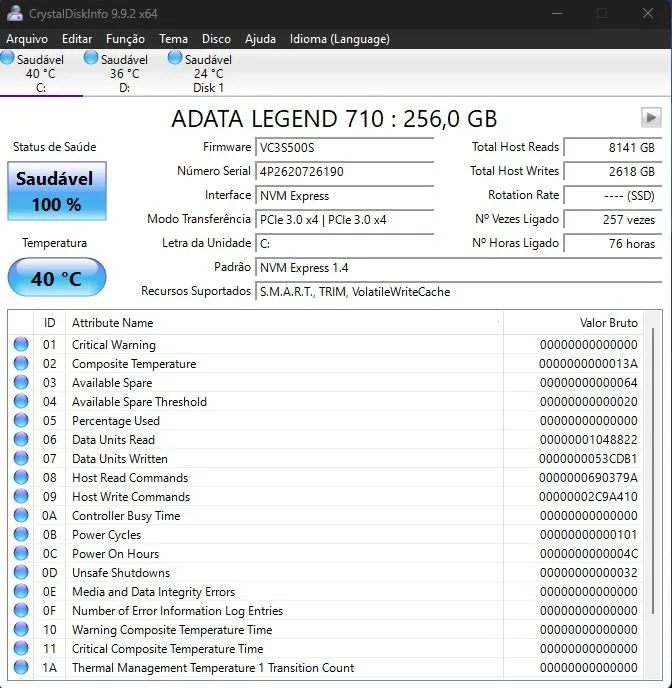Viewport: 672px width, 688px height.
Task: Click the serial number field 4P2620726190
Action: [x=344, y=172]
